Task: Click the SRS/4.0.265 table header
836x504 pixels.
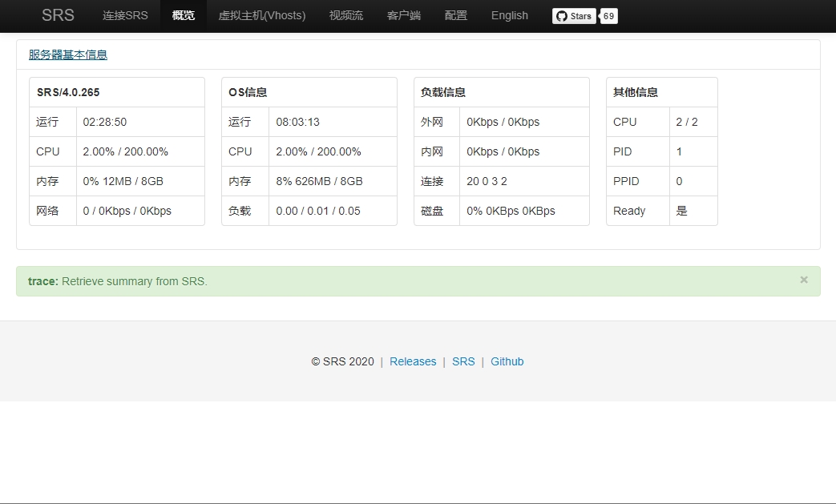Action: [68, 92]
